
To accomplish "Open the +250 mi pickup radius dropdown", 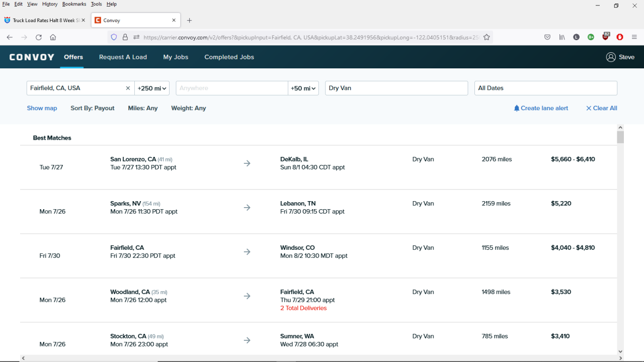I will coord(152,88).
